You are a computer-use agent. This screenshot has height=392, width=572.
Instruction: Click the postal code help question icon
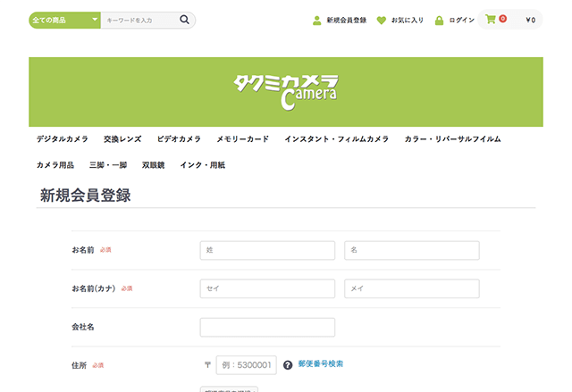(288, 365)
